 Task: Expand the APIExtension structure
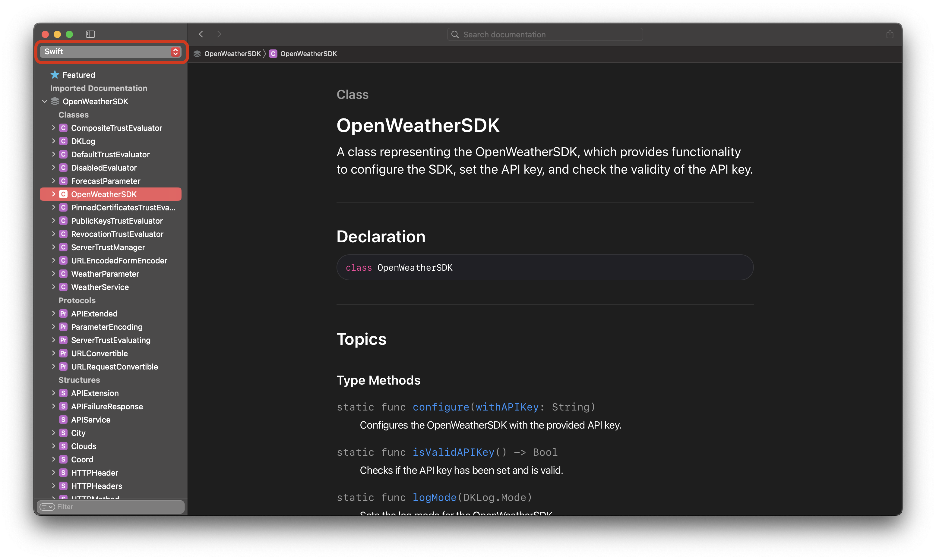click(53, 393)
